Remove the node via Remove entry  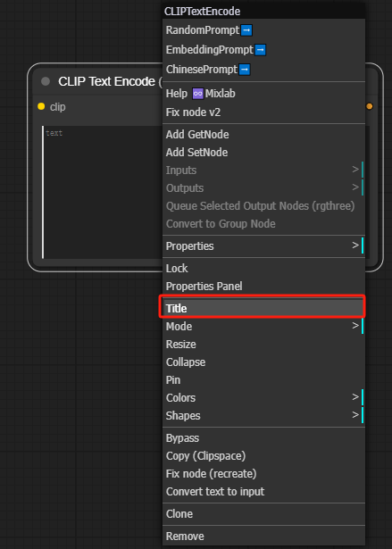pos(263,537)
